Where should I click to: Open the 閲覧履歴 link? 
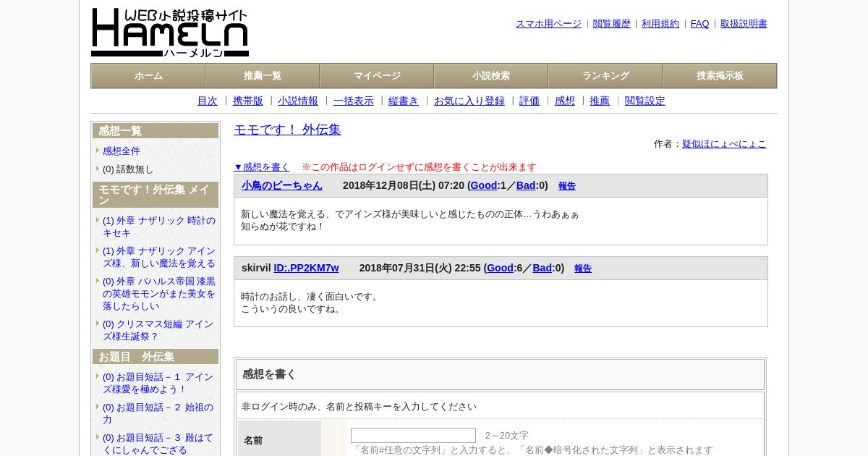pyautogui.click(x=612, y=24)
